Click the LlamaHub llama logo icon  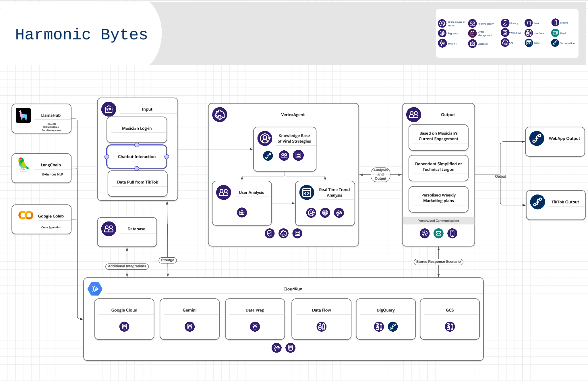23,115
